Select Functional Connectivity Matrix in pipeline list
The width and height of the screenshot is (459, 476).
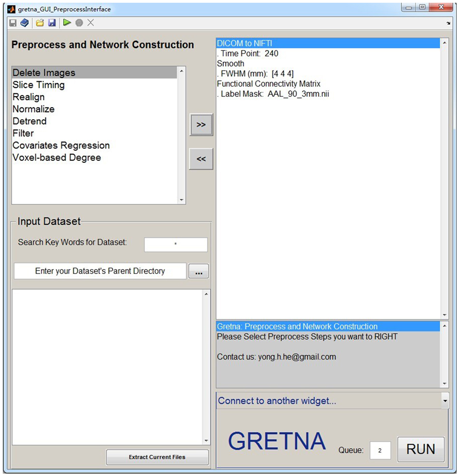pyautogui.click(x=328, y=84)
